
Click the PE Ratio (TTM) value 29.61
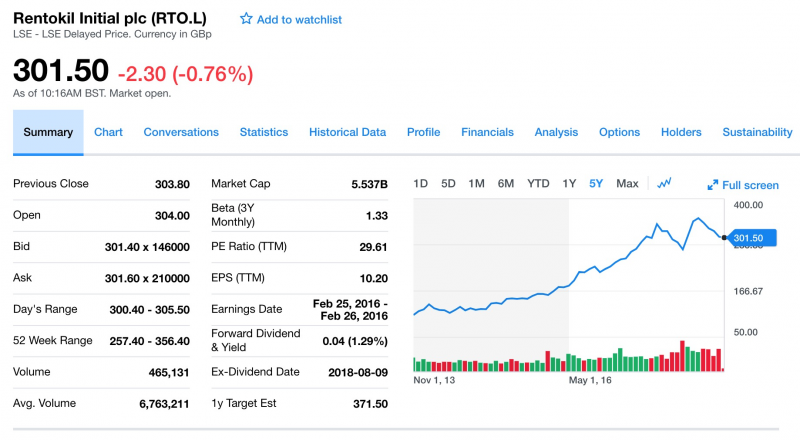point(373,247)
